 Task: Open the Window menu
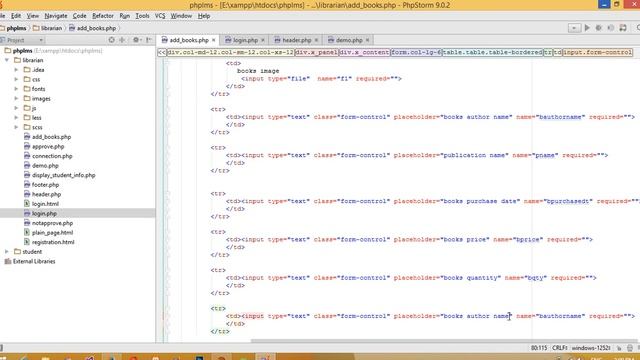point(181,16)
